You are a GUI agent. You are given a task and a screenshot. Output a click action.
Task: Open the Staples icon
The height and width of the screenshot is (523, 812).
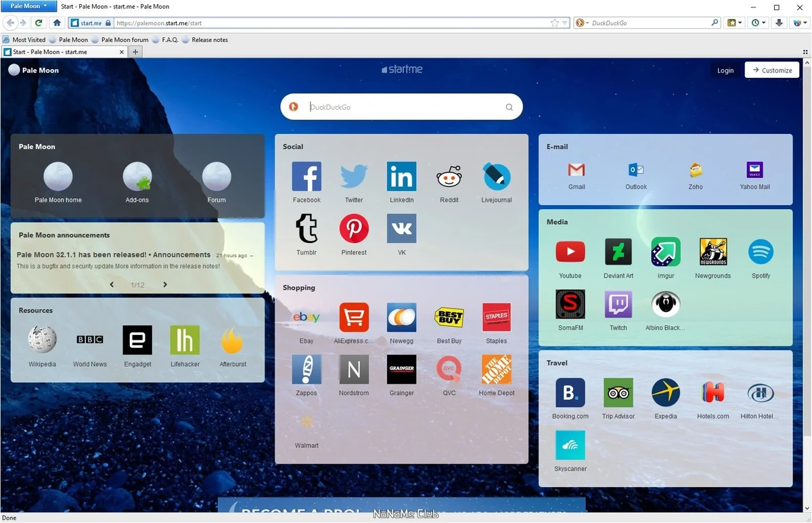497,317
